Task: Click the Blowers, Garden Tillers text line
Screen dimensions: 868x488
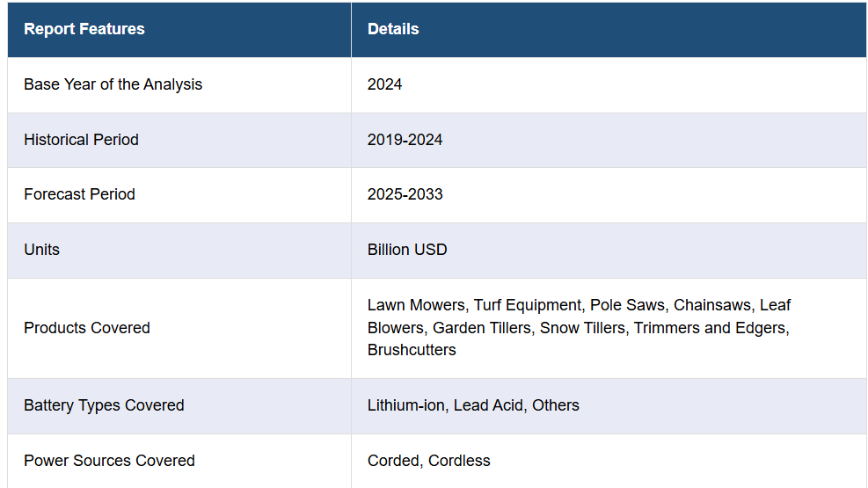Action: coord(449,328)
